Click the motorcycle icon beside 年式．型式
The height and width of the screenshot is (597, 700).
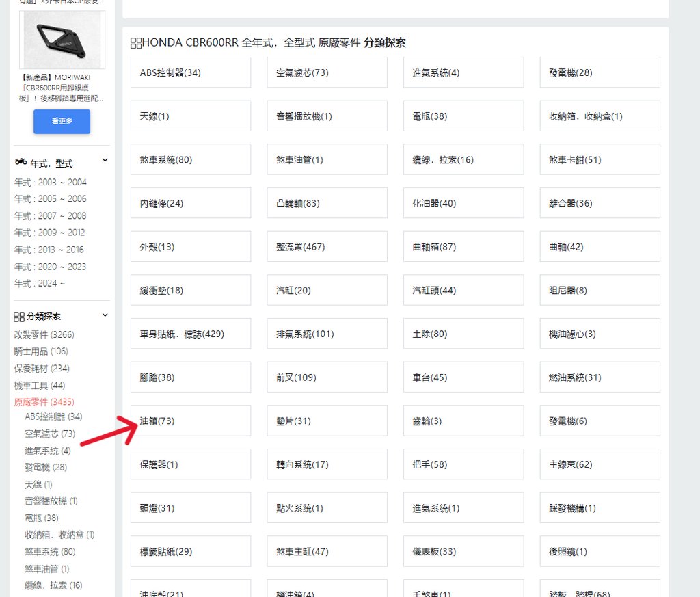(x=21, y=161)
